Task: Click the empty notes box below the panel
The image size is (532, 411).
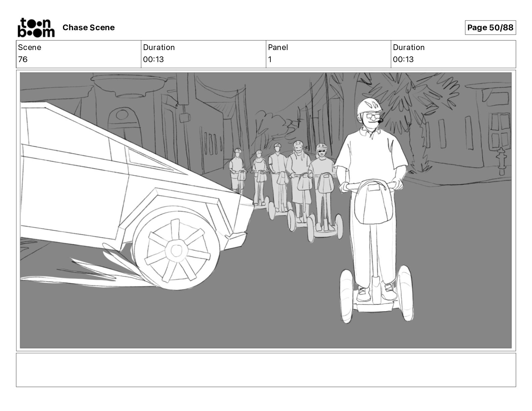Action: click(266, 370)
